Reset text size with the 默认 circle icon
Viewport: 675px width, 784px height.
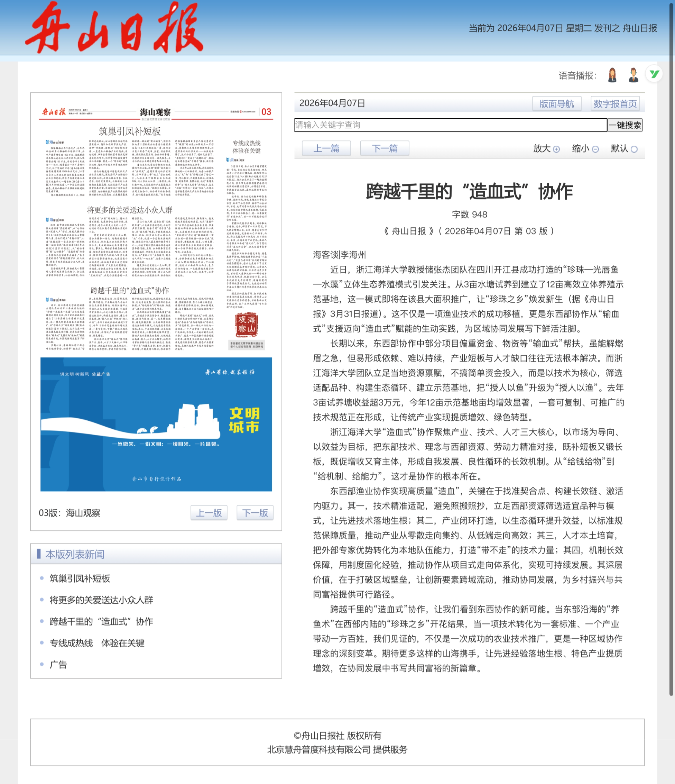(x=634, y=149)
